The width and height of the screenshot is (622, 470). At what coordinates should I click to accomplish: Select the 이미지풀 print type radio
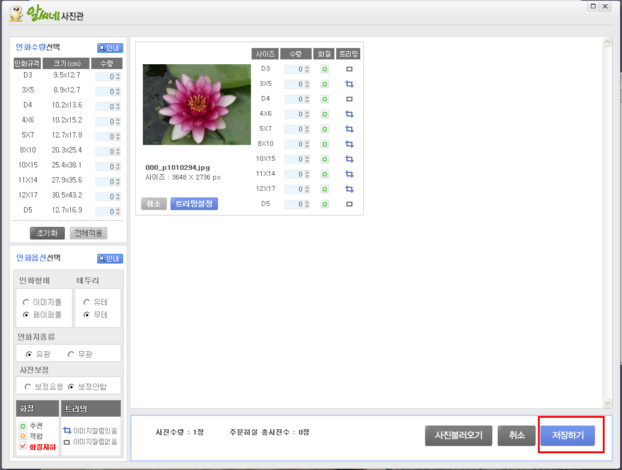(x=26, y=301)
